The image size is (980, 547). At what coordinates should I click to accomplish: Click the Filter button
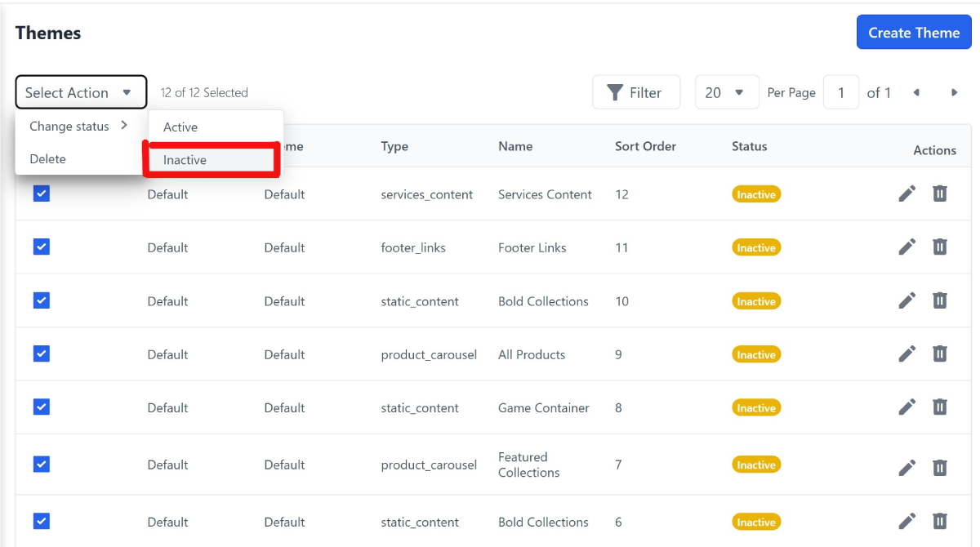[635, 92]
